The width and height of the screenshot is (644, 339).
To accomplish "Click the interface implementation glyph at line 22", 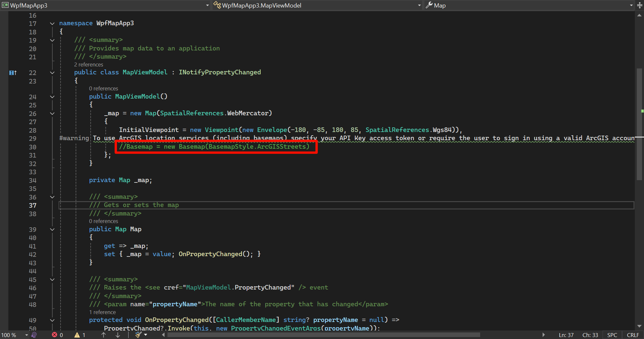I will pyautogui.click(x=13, y=73).
